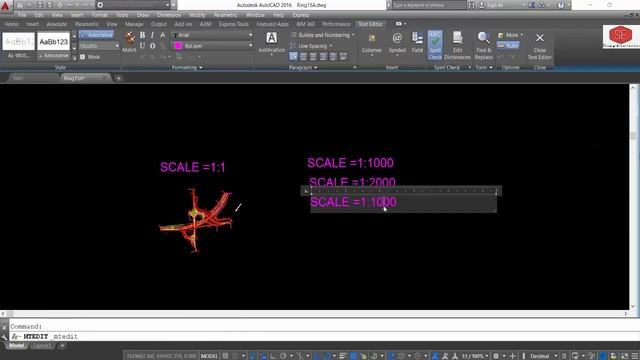This screenshot has height=360, width=640.
Task: Expand the Tools panel
Action: [x=483, y=67]
